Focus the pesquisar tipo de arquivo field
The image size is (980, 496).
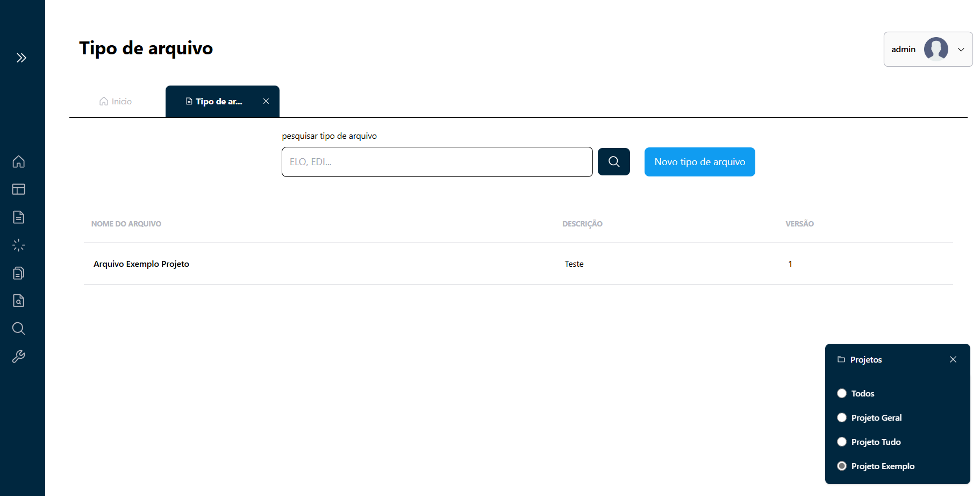[437, 162]
